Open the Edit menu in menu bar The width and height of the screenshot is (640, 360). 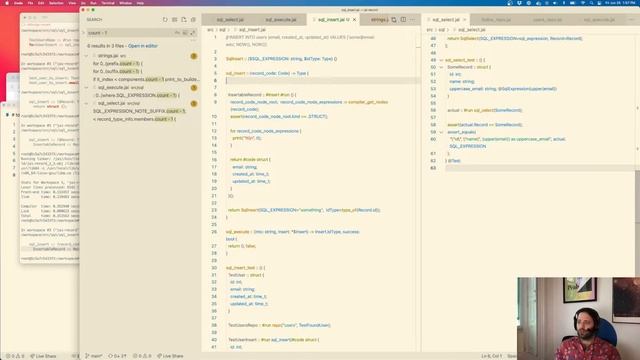click(41, 3)
